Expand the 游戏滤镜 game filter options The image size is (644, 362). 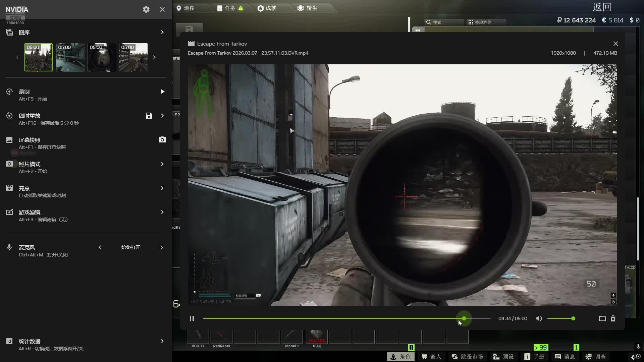click(x=162, y=212)
